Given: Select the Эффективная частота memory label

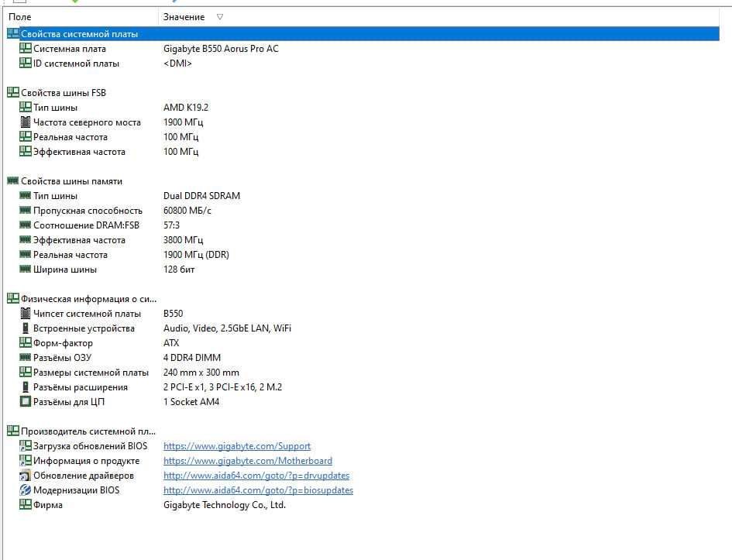Looking at the screenshot, I should 79,240.
